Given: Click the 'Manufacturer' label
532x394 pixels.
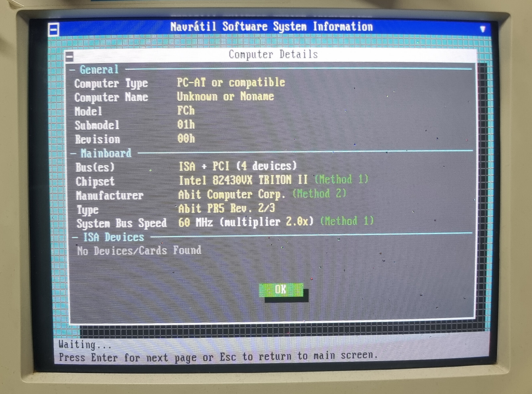Looking at the screenshot, I should 110,195.
